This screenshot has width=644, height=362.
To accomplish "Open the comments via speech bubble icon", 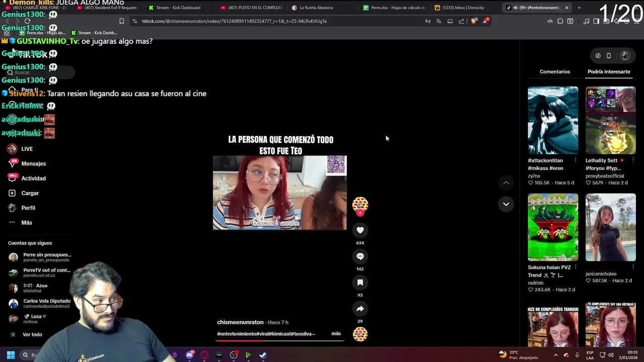I will pyautogui.click(x=360, y=256).
